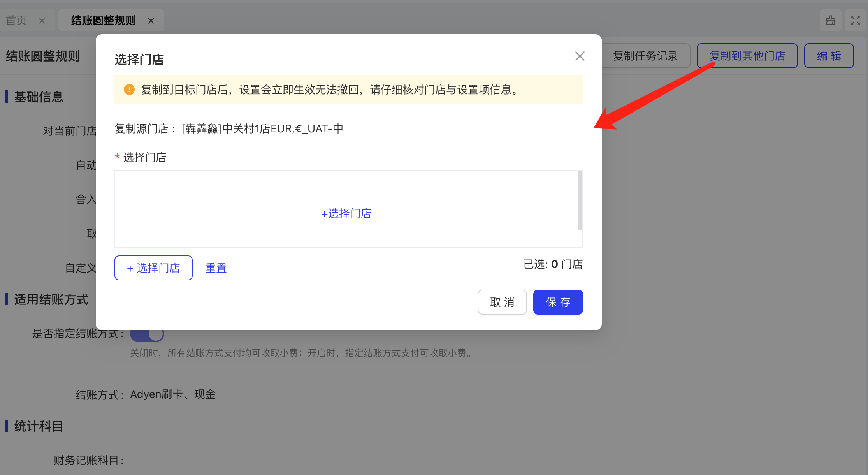Close the 首页 tab with its X
868x475 pixels.
click(x=42, y=21)
